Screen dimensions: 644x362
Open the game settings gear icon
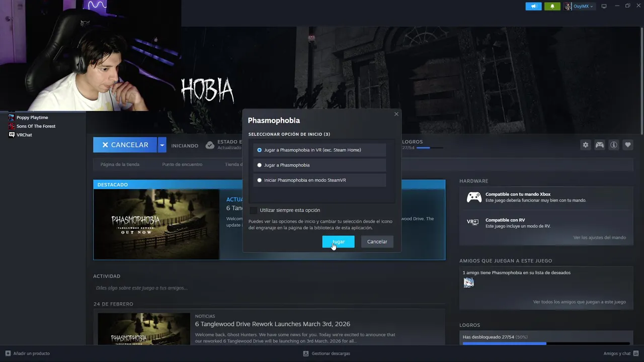pos(586,145)
